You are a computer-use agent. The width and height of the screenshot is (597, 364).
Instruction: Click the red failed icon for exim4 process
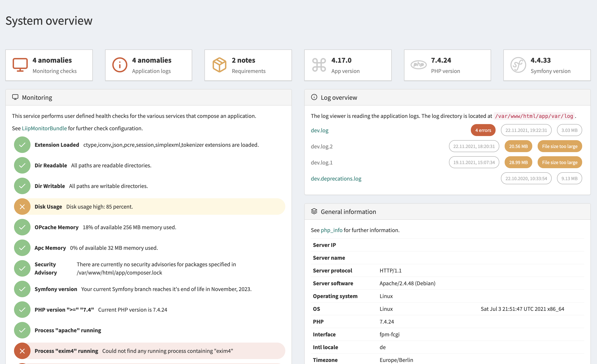pos(22,351)
